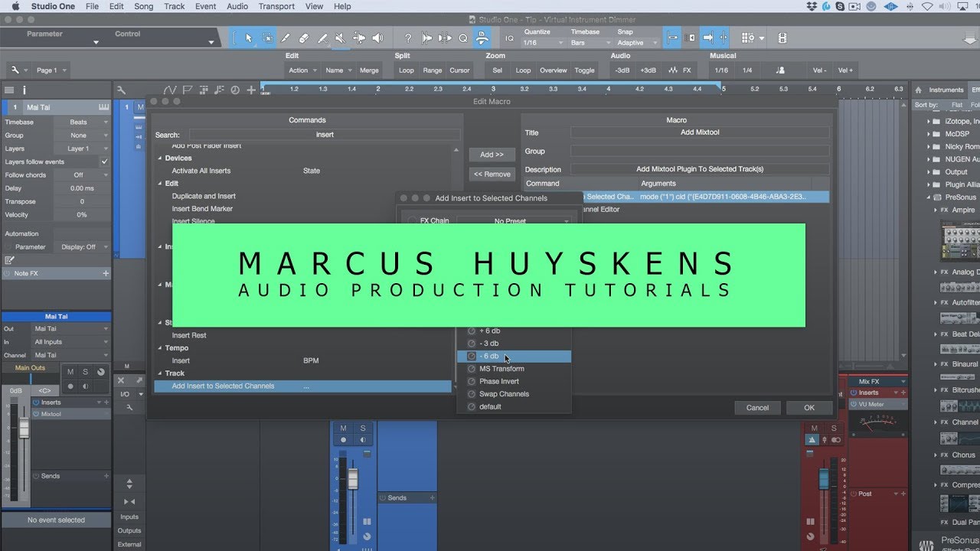Open the track list hamburger icon

(9, 90)
